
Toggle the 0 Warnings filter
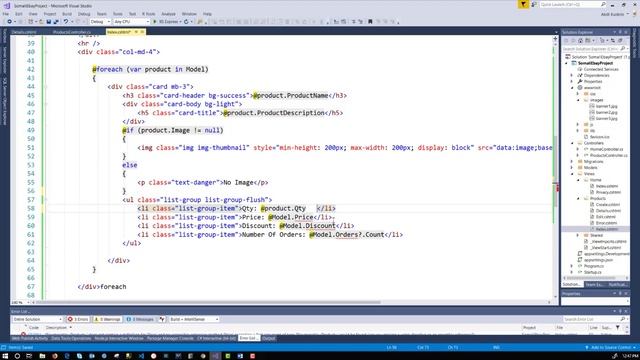[107, 319]
